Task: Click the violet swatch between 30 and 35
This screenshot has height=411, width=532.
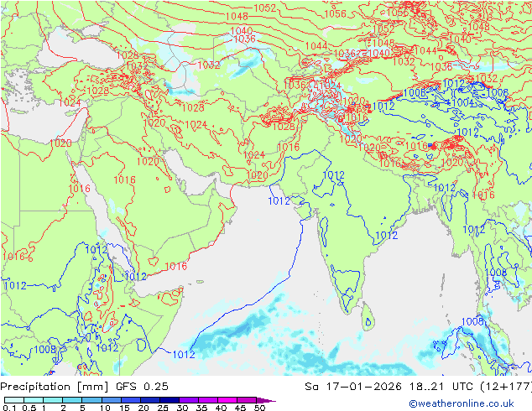Action: pyautogui.click(x=189, y=400)
